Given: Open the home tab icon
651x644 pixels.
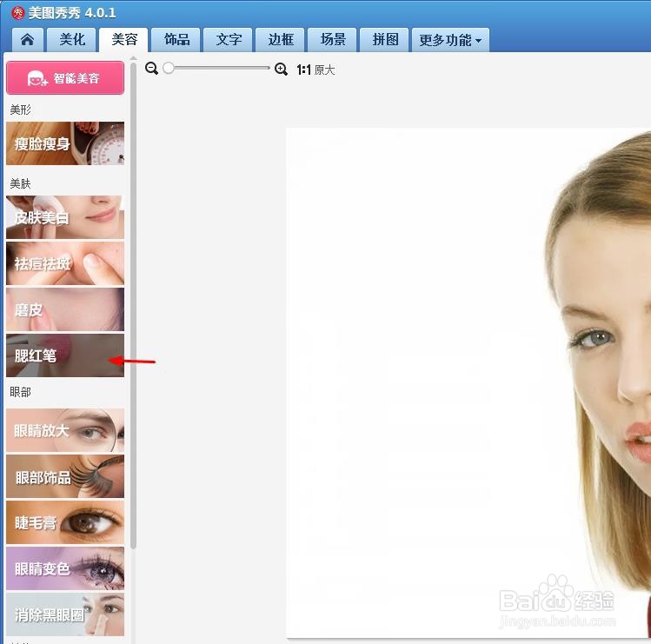Looking at the screenshot, I should (x=28, y=40).
